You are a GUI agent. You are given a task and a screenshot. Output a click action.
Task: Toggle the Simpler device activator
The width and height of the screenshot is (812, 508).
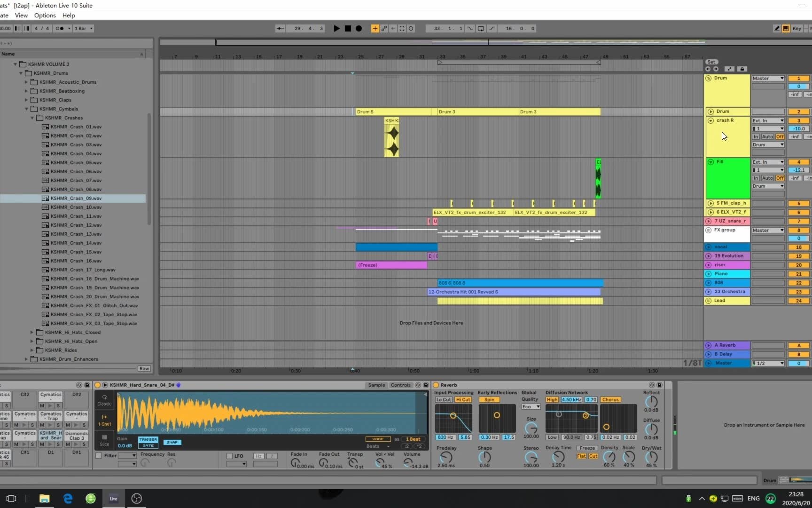point(98,385)
